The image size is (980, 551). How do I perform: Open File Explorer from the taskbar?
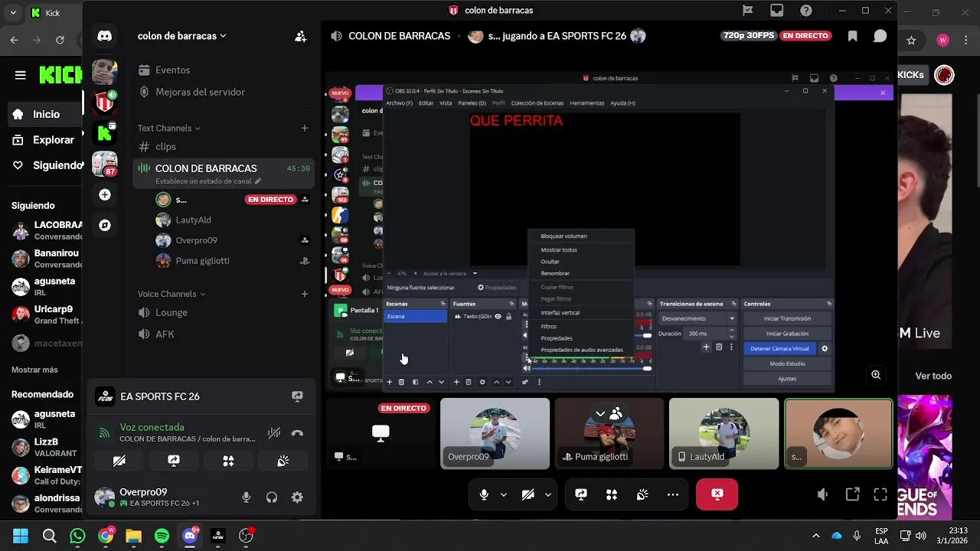[134, 536]
